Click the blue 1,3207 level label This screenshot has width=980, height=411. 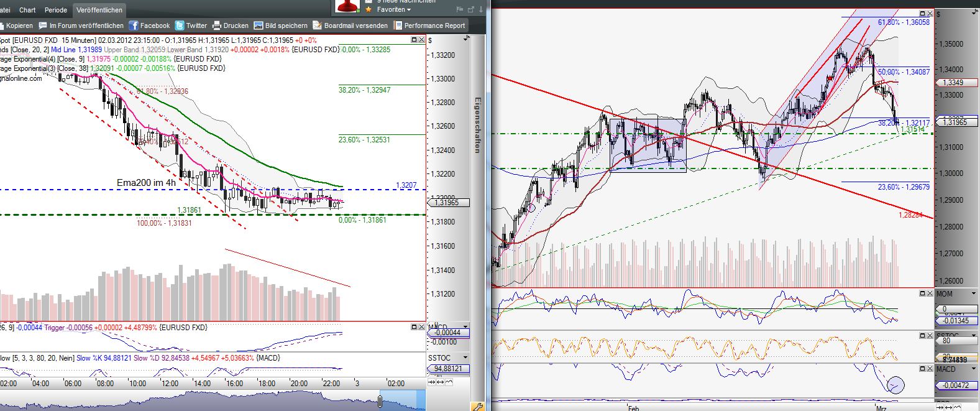click(x=406, y=185)
